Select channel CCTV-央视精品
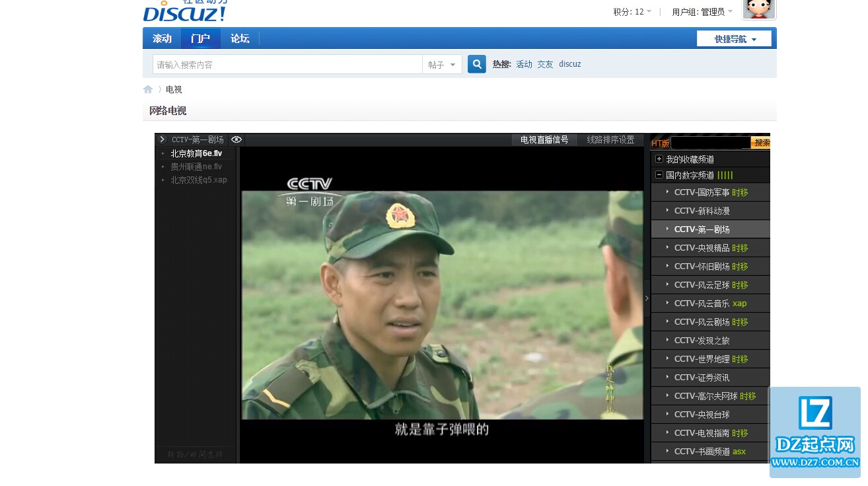 point(711,248)
